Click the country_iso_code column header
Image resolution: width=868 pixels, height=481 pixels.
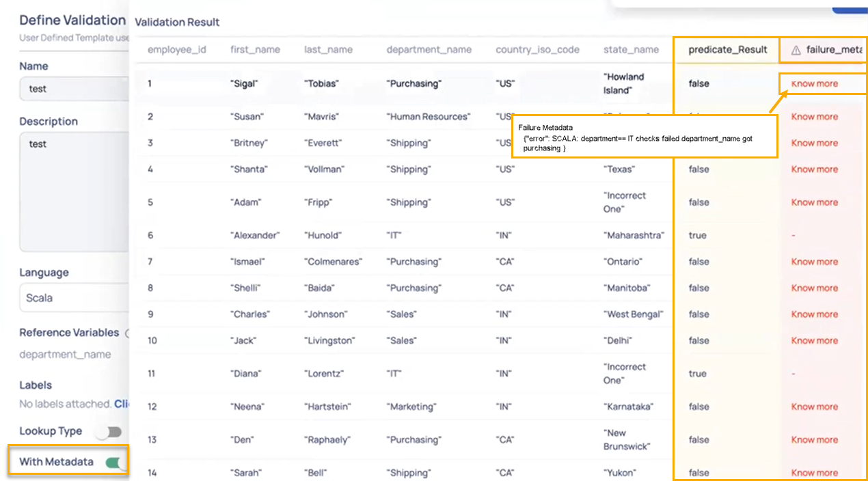point(537,50)
